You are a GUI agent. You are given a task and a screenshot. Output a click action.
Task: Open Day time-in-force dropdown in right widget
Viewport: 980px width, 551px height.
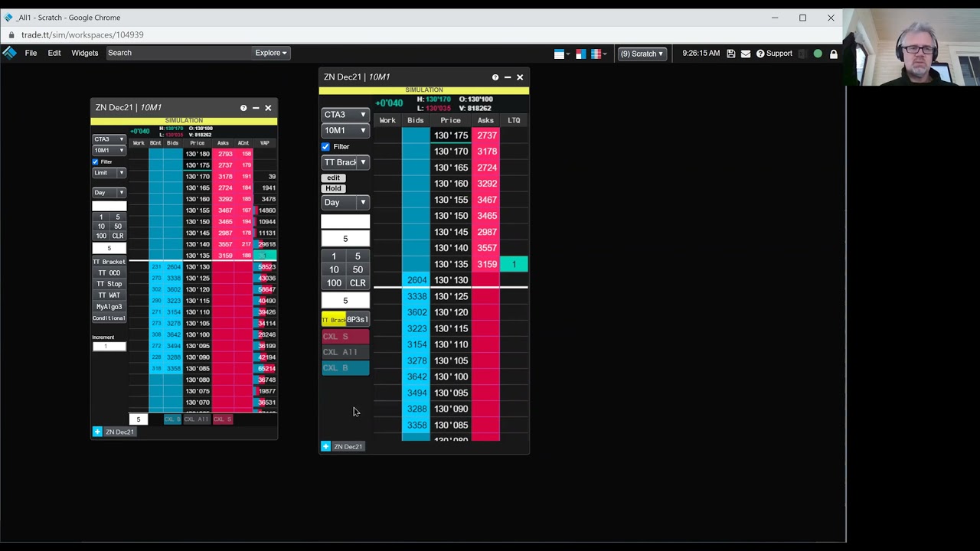[345, 203]
